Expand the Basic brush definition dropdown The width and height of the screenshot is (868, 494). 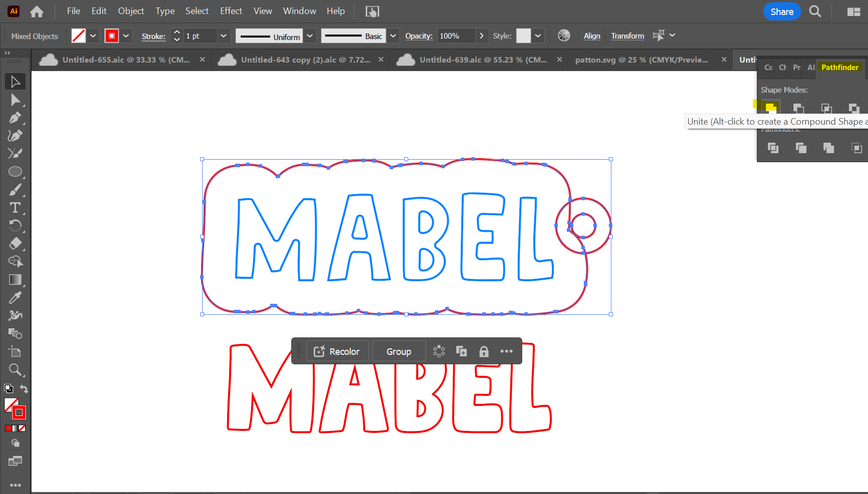click(393, 36)
